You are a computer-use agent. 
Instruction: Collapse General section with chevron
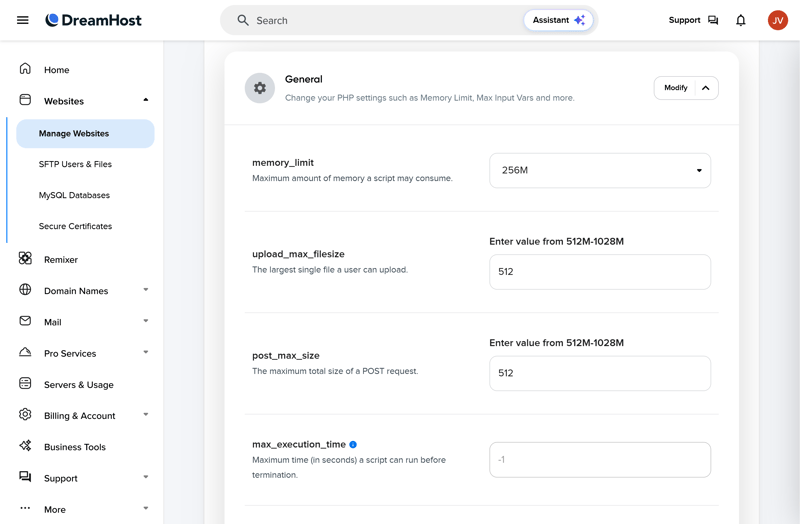click(x=706, y=88)
